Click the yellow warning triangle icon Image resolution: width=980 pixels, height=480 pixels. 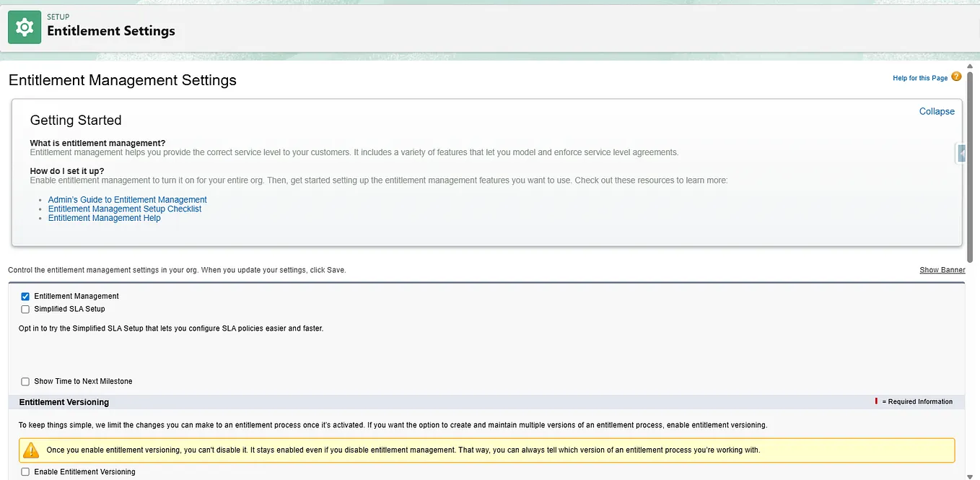[30, 450]
